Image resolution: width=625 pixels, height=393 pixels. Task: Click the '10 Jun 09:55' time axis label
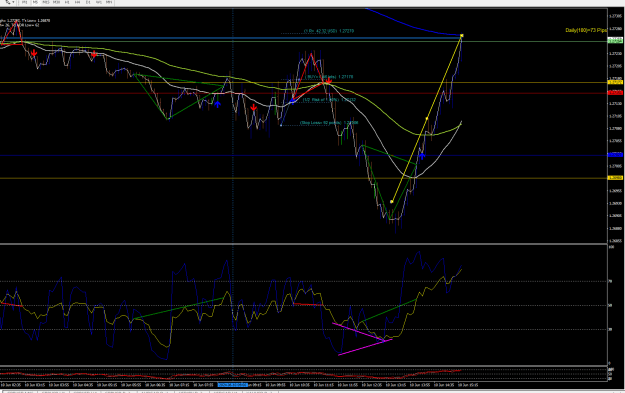click(x=275, y=385)
